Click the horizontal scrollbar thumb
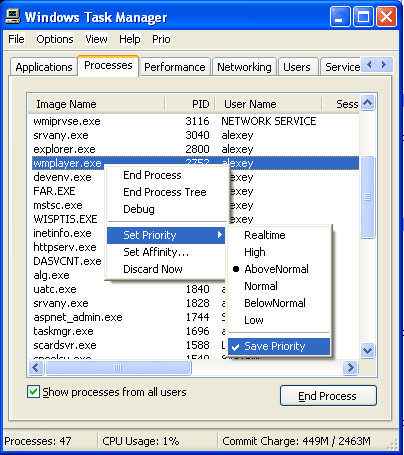The image size is (404, 455). coord(118,368)
